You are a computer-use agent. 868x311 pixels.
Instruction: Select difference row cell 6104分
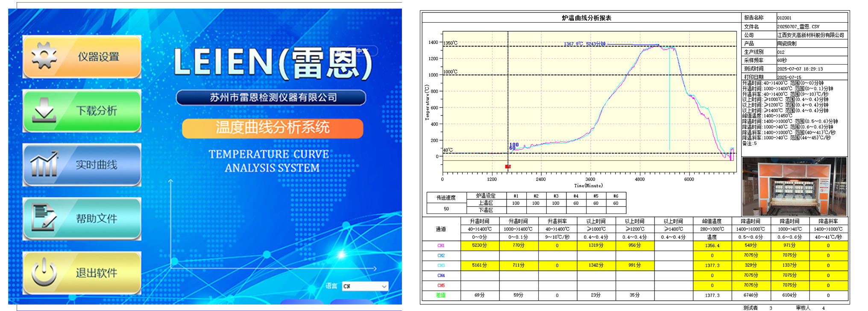click(789, 295)
